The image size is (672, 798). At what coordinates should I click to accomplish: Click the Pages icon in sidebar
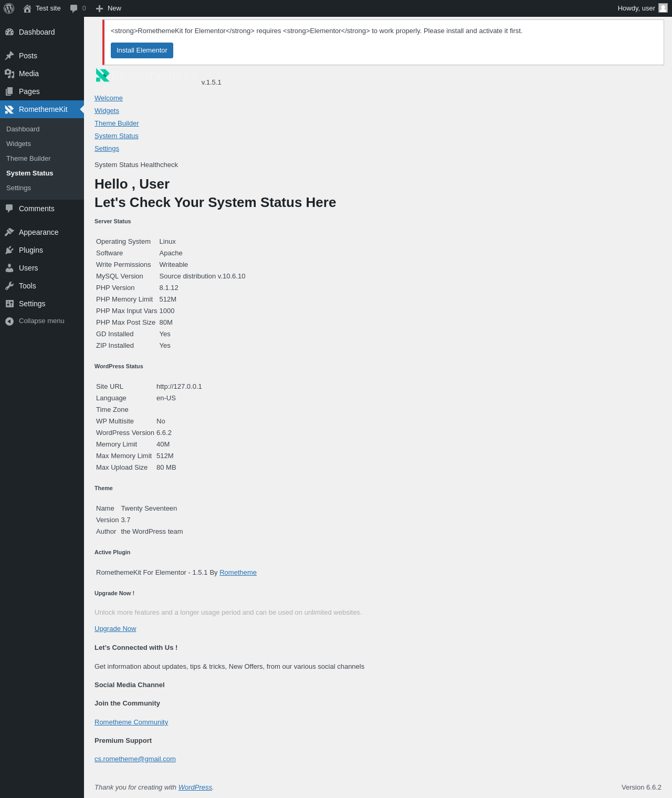pos(9,91)
